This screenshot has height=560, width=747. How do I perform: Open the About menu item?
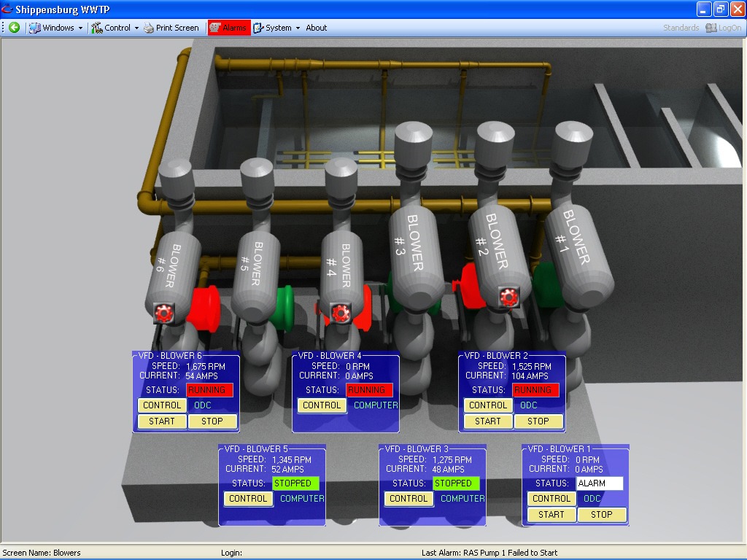317,28
